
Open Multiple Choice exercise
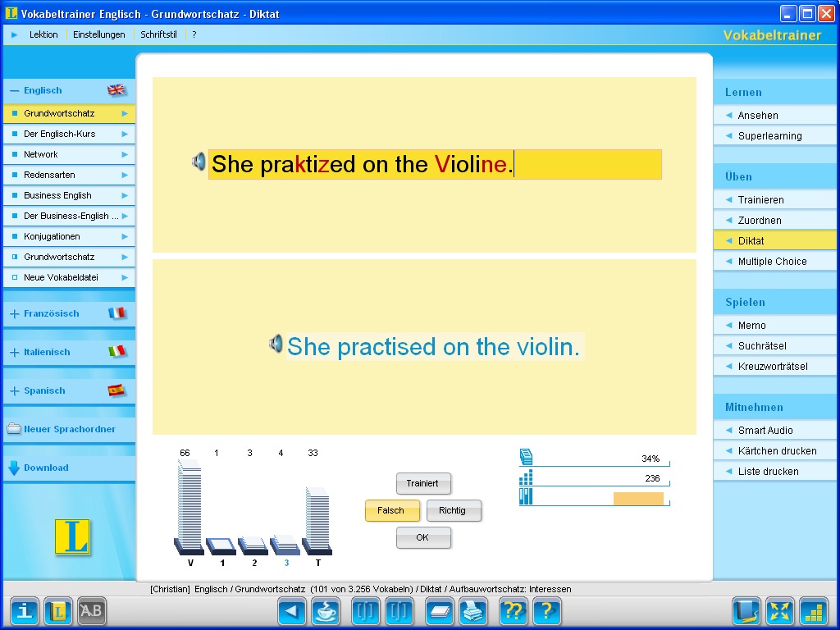click(774, 262)
